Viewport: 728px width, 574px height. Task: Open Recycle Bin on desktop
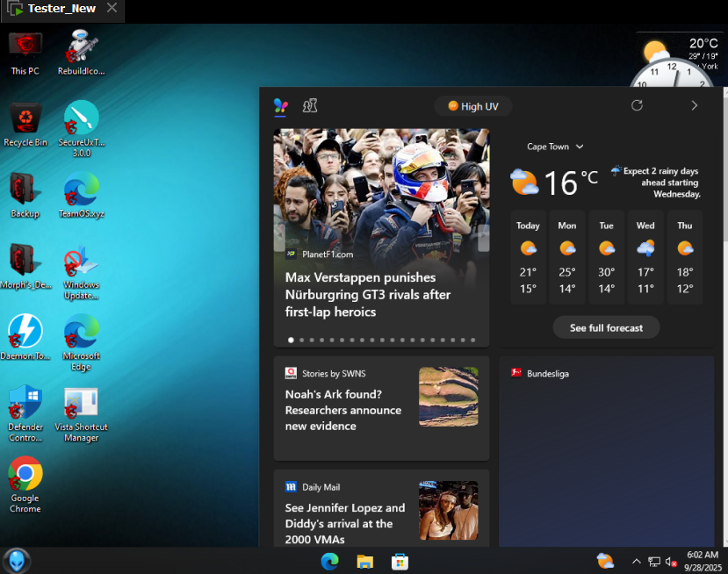coord(25,125)
